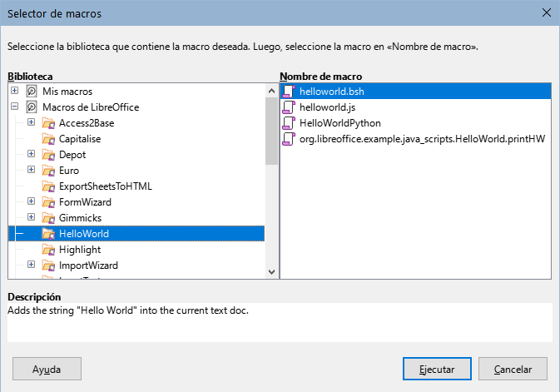Image resolution: width=560 pixels, height=392 pixels.
Task: Click the ImportWizard library folder icon
Action: (x=48, y=265)
